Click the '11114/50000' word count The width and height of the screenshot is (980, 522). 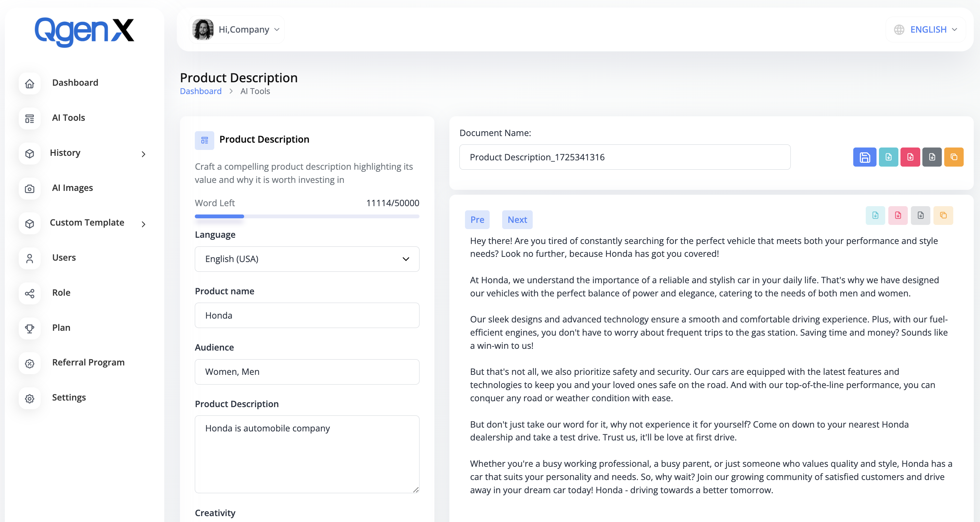pyautogui.click(x=393, y=203)
